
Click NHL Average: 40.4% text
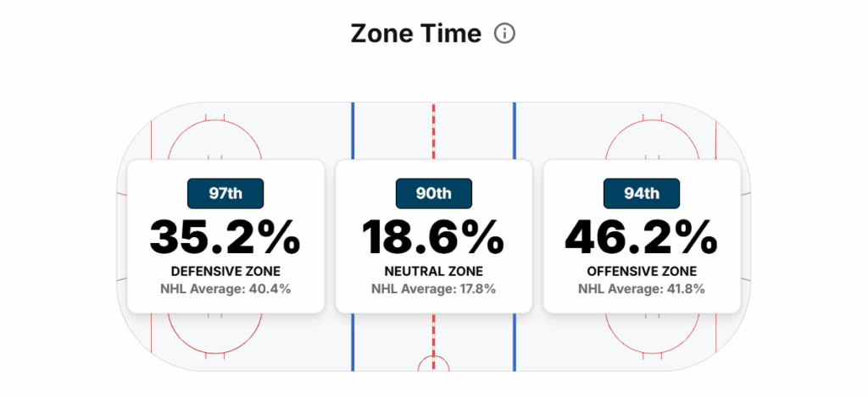pos(225,289)
